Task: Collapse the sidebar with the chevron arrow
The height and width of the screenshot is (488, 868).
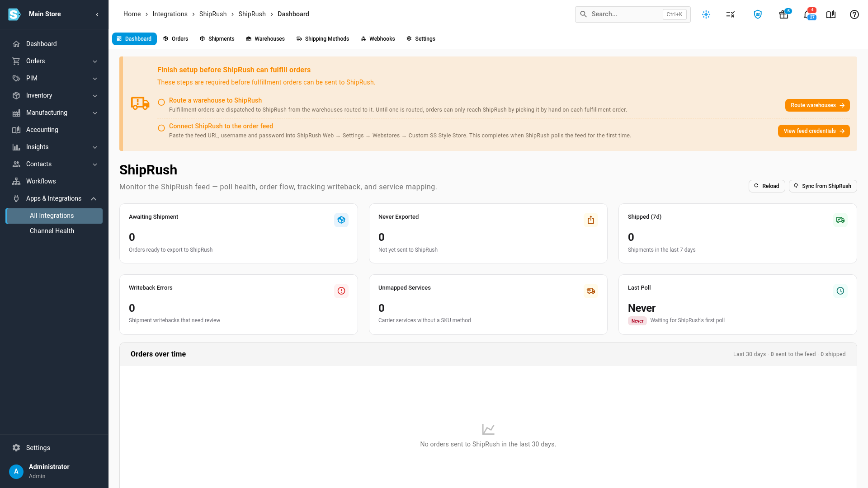Action: point(97,14)
